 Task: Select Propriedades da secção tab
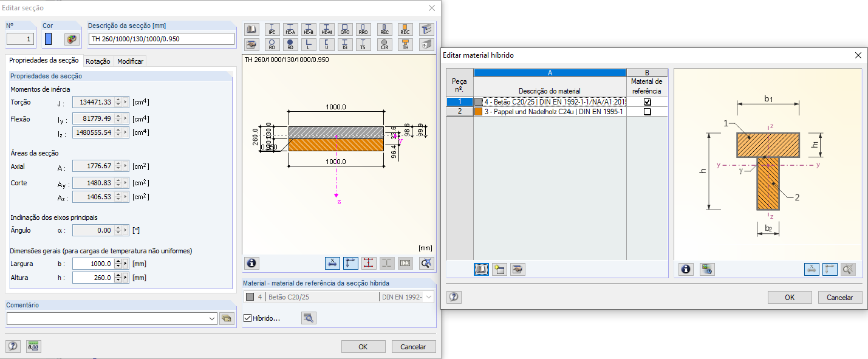44,61
